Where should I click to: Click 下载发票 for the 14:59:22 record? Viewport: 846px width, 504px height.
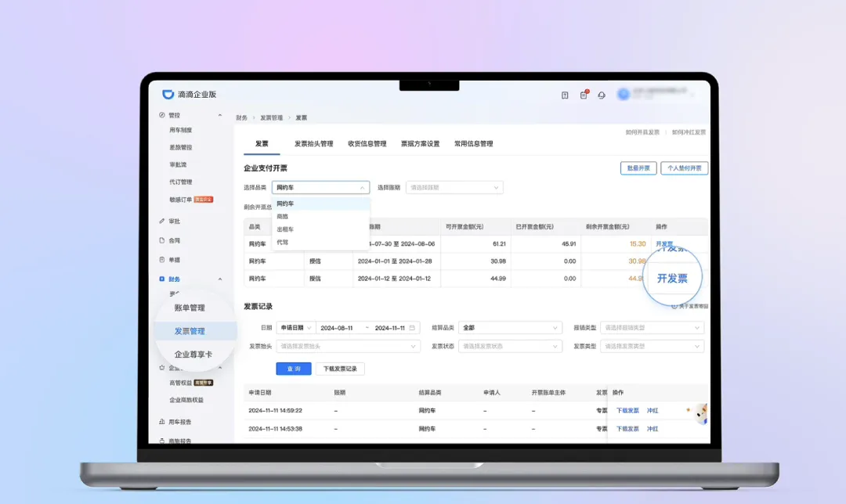click(x=627, y=411)
